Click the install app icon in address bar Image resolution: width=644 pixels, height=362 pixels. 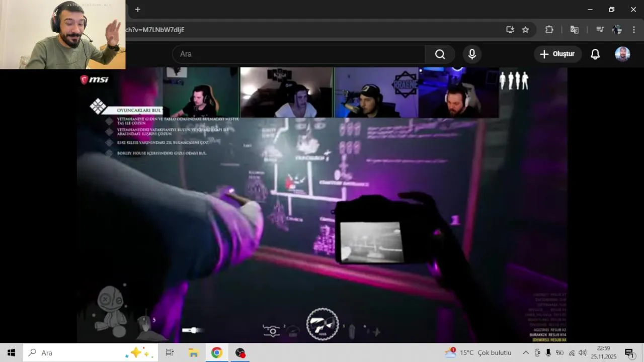[510, 30]
